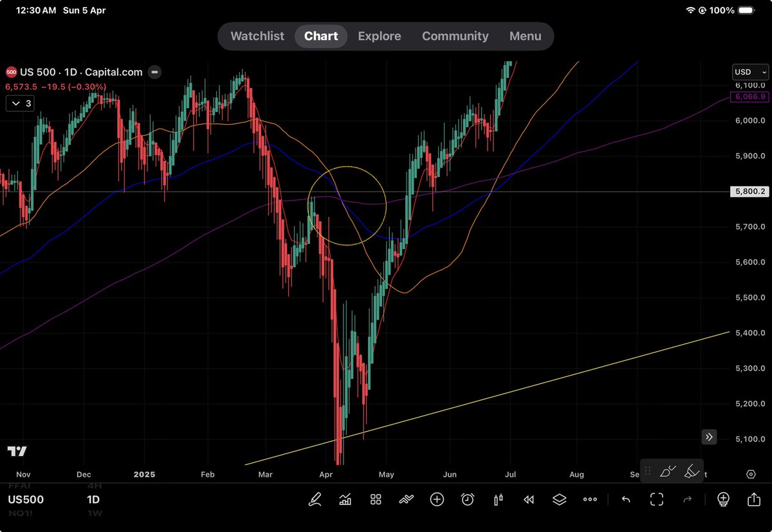The image size is (772, 532).
Task: Click the TradingView logo on chart
Action: (17, 452)
